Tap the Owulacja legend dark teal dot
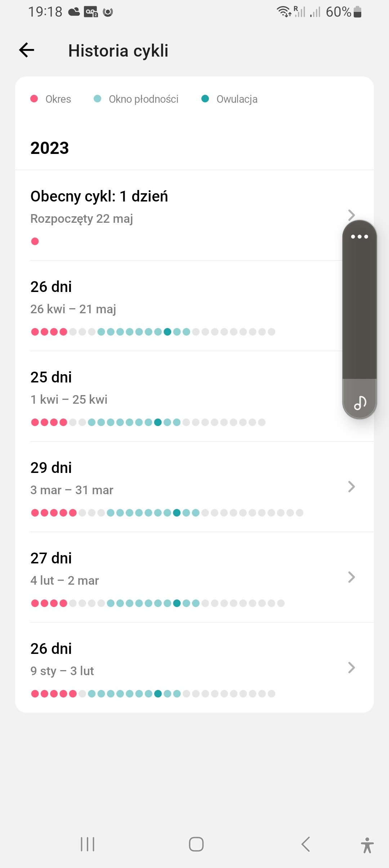The width and height of the screenshot is (389, 868). point(205,99)
